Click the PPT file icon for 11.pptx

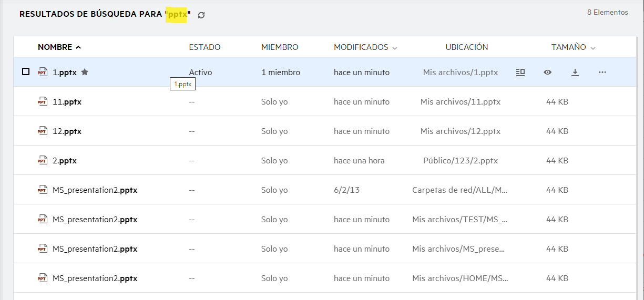(42, 102)
